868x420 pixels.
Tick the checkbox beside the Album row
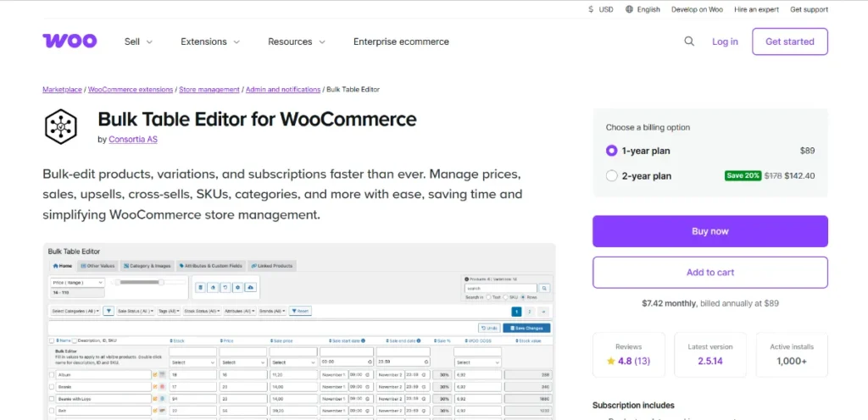click(x=52, y=373)
